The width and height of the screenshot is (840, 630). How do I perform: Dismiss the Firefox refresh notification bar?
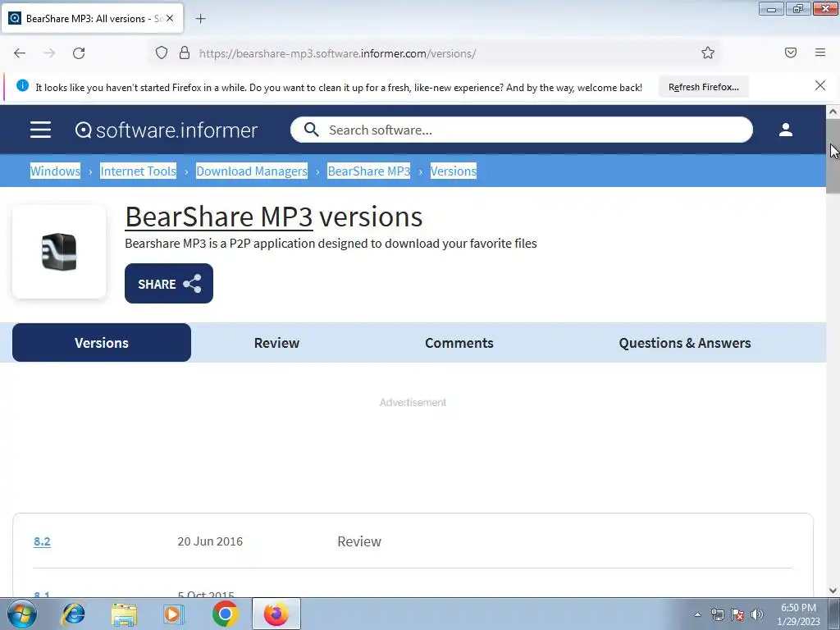[819, 85]
